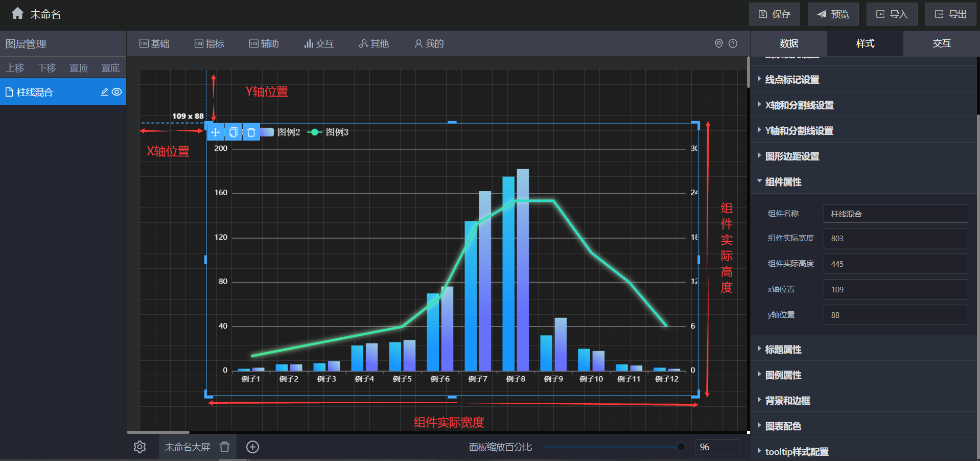
Task: Click the copy icon on the chart toolbar
Action: pyautogui.click(x=233, y=132)
